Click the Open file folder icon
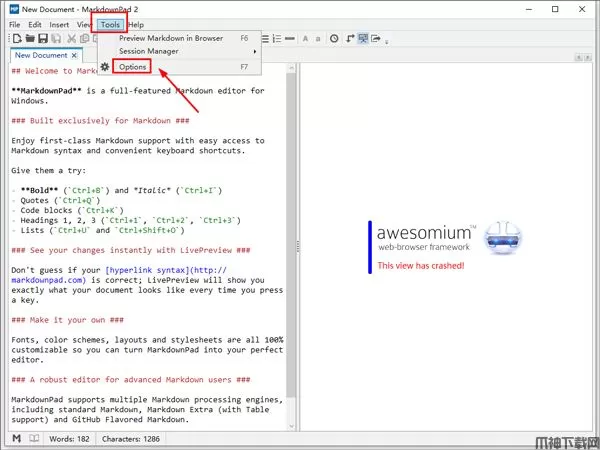The height and width of the screenshot is (450, 600). [28, 38]
